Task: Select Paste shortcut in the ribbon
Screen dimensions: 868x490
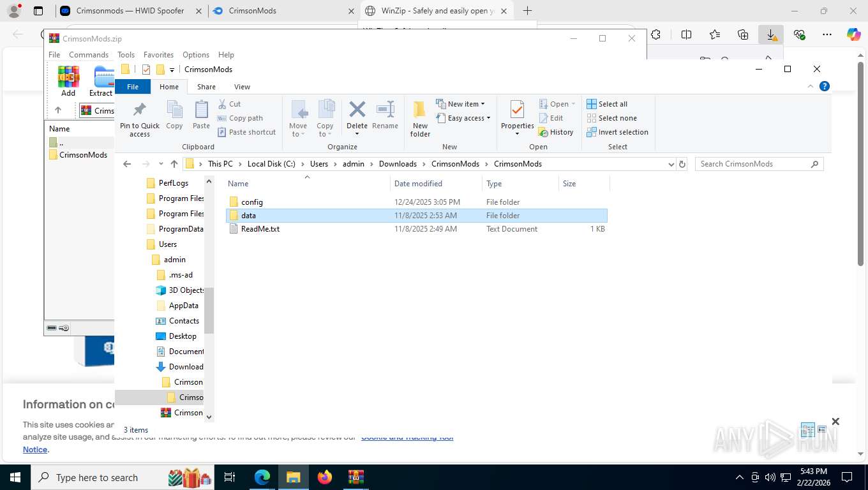Action: pos(246,132)
